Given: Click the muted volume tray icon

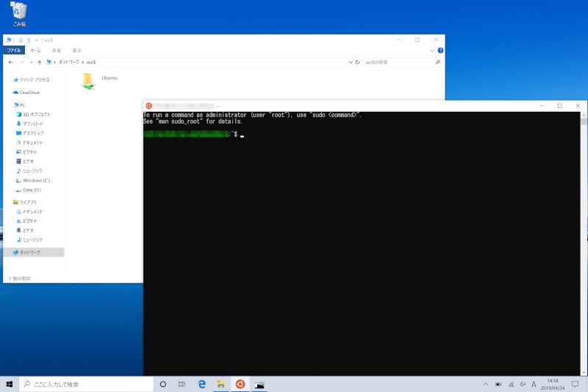Looking at the screenshot, I should point(523,384).
